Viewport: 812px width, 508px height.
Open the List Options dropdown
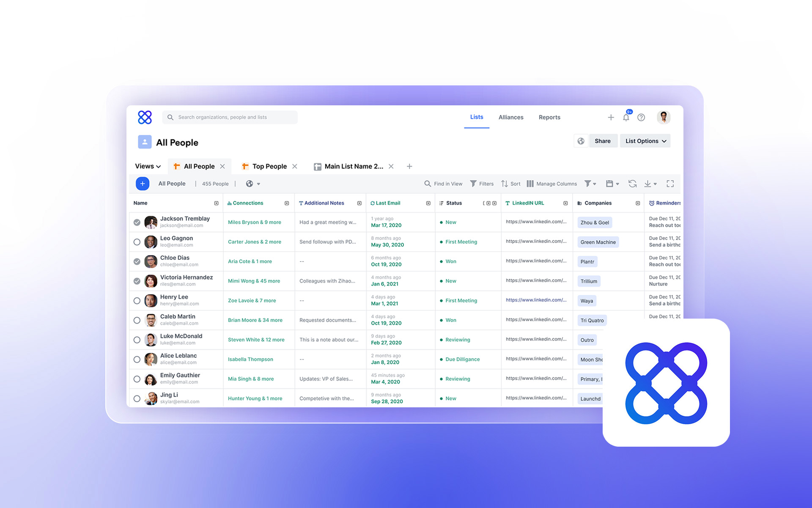645,141
